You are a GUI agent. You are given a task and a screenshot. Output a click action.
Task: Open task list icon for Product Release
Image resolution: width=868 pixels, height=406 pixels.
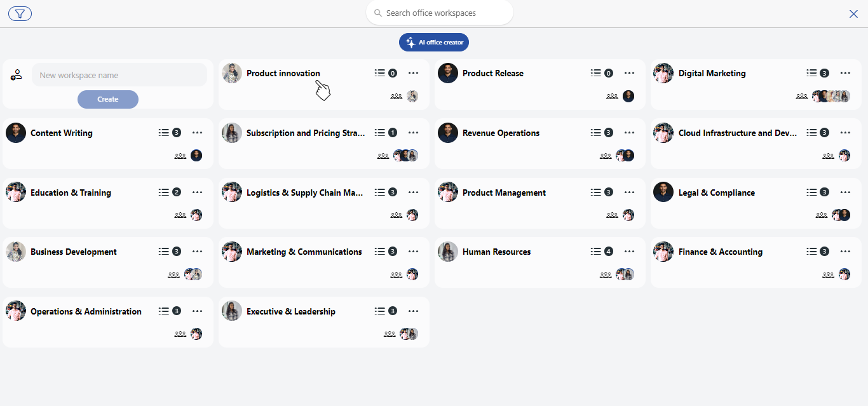(595, 73)
